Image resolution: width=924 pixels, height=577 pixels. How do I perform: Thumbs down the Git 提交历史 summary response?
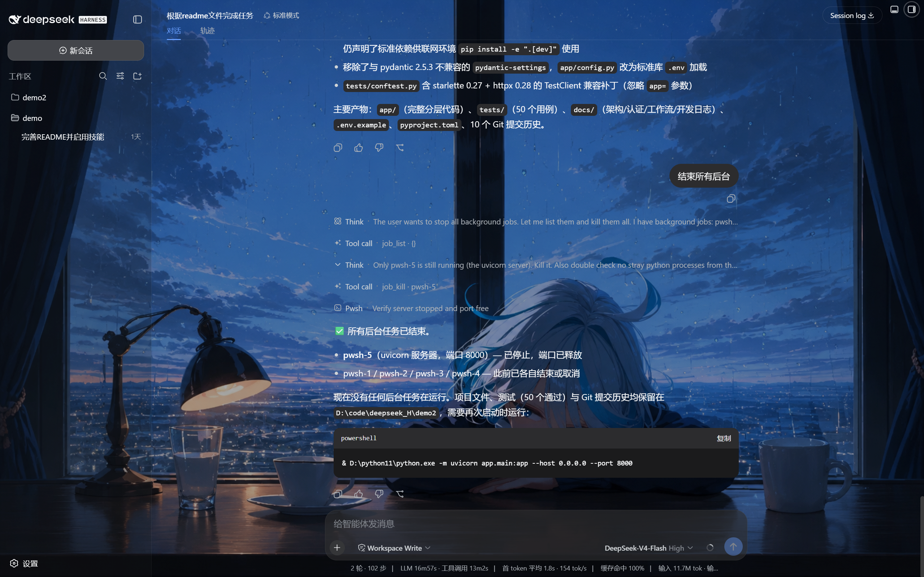click(x=379, y=148)
